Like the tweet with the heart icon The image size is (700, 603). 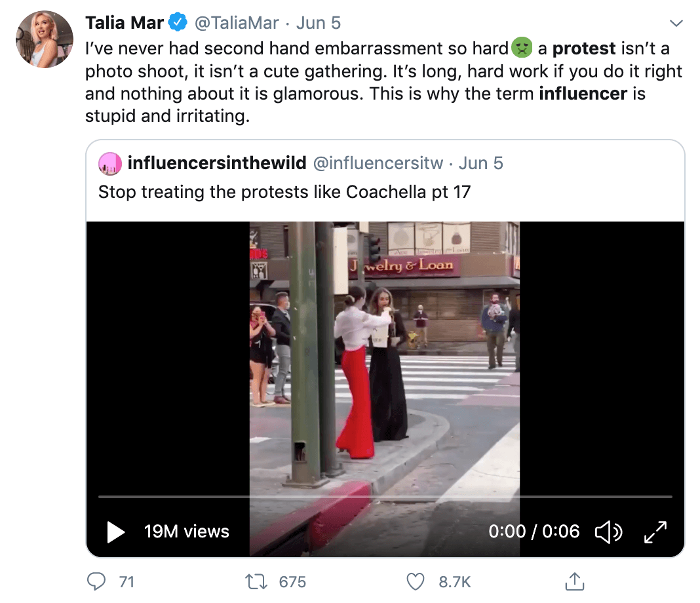[x=415, y=581]
